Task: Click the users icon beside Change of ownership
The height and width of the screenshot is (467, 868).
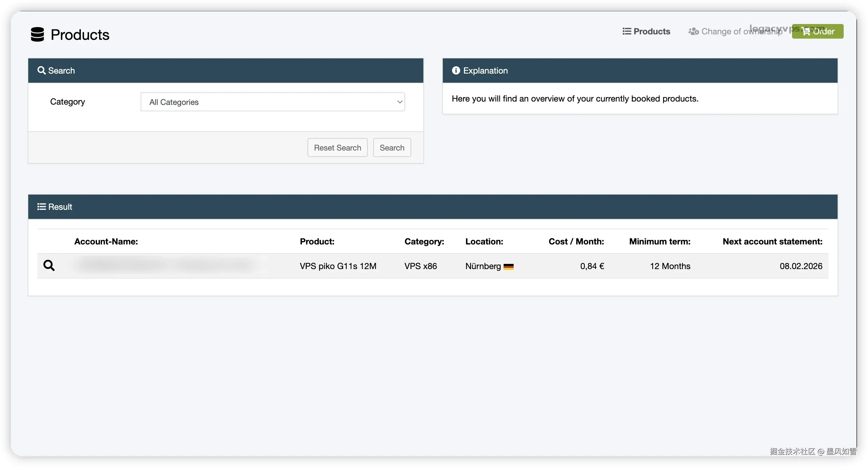Action: [694, 31]
